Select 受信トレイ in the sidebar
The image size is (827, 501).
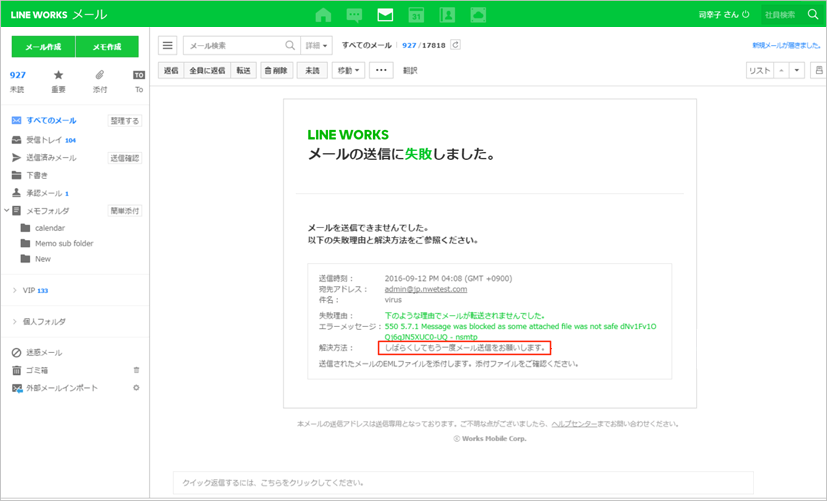(45, 140)
